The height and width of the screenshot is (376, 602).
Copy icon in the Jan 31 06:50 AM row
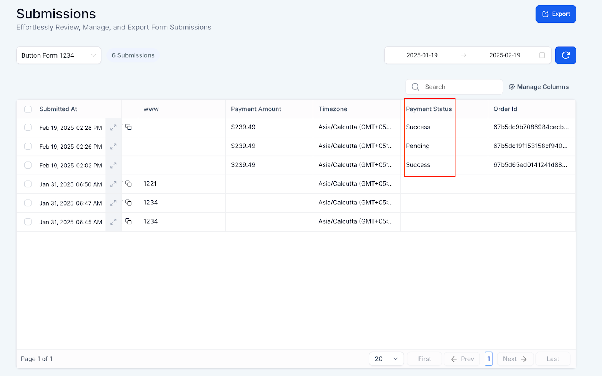[x=128, y=184]
